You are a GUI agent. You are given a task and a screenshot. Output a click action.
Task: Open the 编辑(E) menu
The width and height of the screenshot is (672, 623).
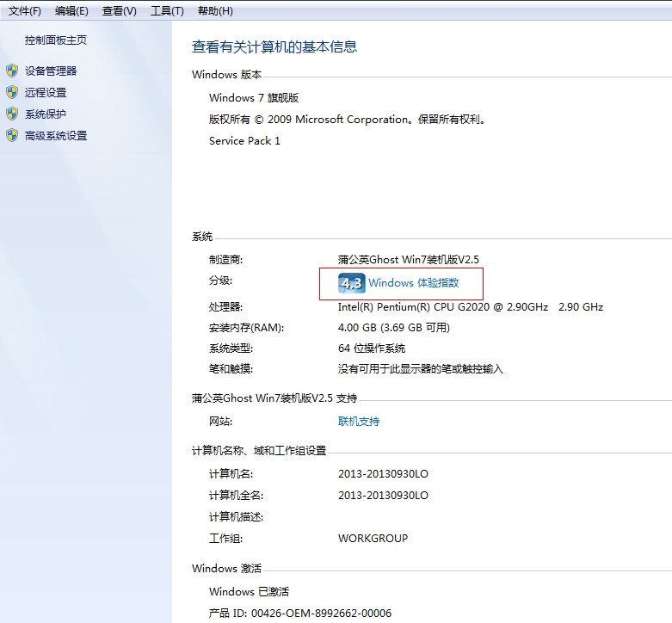71,11
